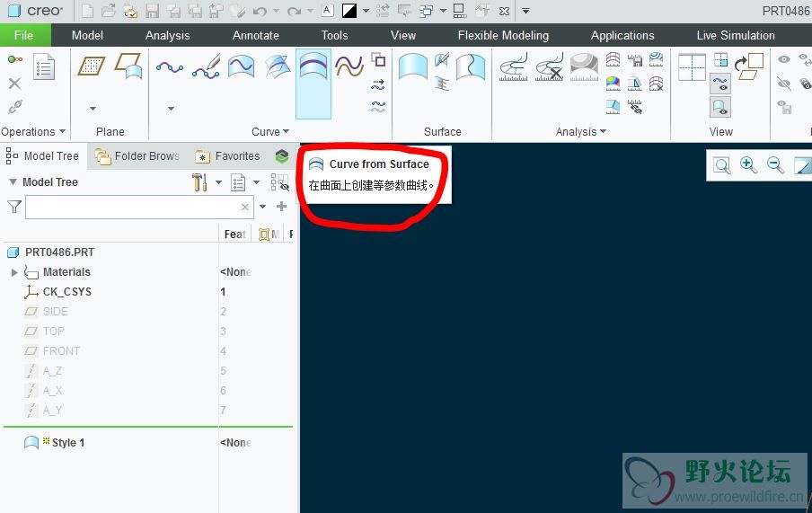Open the tree settings hammer dropdown arrow
The height and width of the screenshot is (513, 812).
pyautogui.click(x=218, y=181)
